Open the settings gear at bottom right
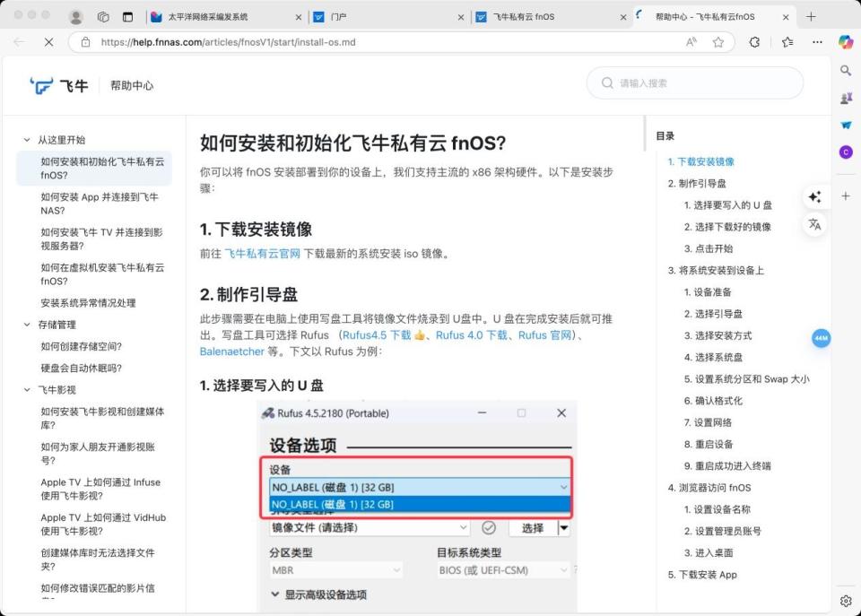The width and height of the screenshot is (861, 616). pyautogui.click(x=844, y=601)
